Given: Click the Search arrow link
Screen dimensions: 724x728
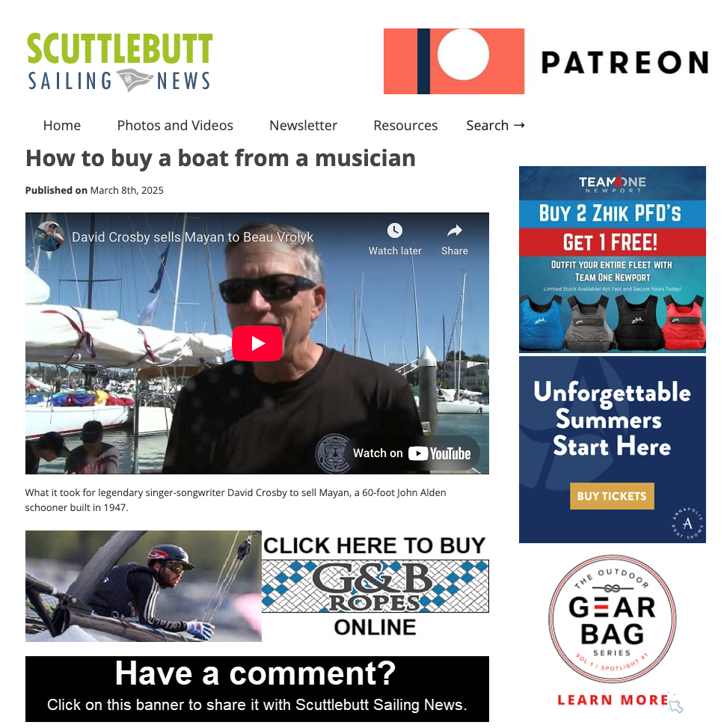Looking at the screenshot, I should tap(495, 126).
